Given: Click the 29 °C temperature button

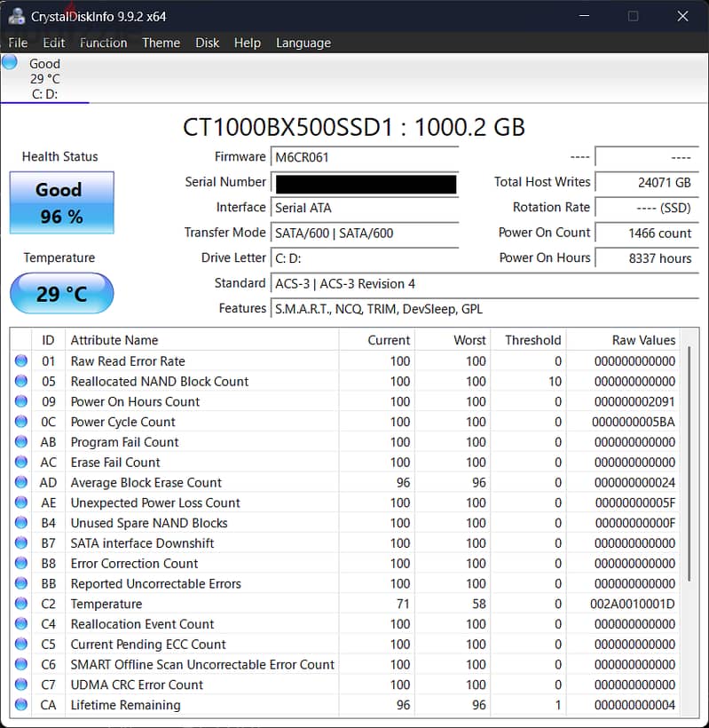Looking at the screenshot, I should 62,294.
